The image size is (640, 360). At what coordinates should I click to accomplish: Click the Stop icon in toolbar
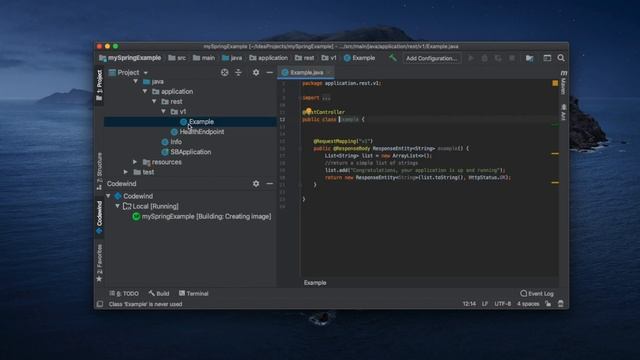click(x=512, y=58)
